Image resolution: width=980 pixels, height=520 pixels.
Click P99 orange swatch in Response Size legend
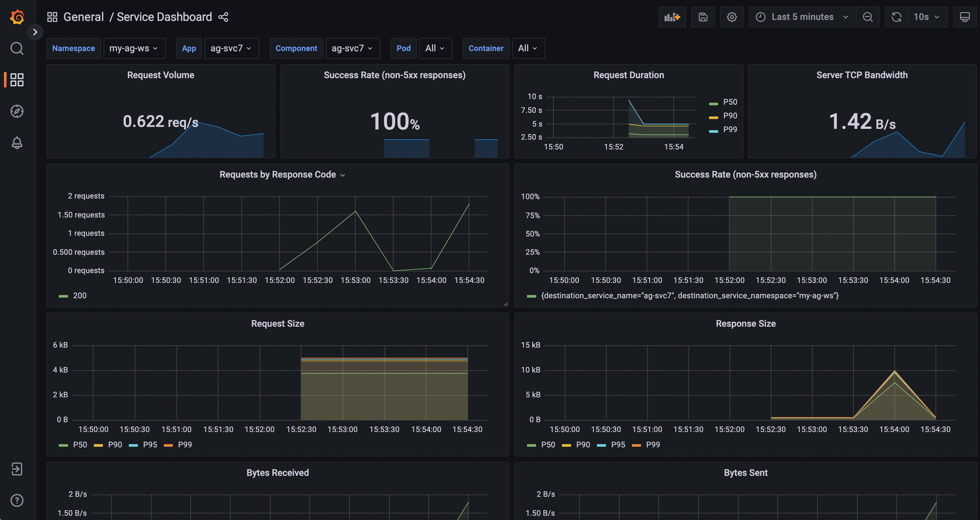[x=636, y=445]
